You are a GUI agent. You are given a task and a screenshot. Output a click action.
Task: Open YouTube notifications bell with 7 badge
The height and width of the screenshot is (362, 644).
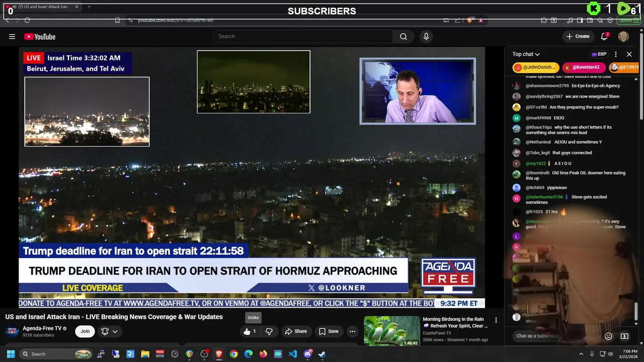click(604, 36)
